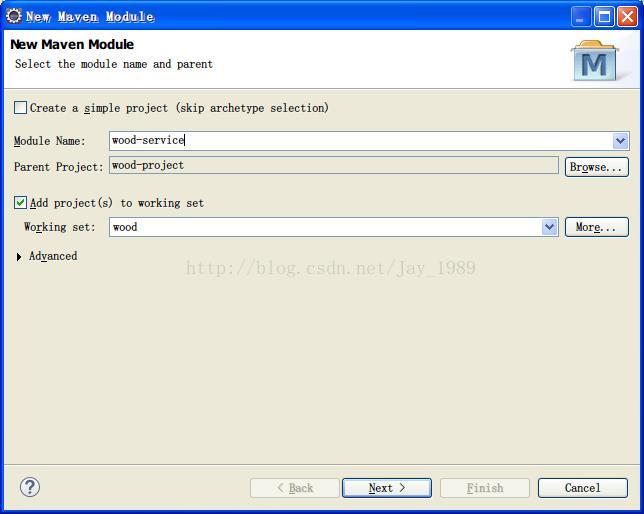Uncheck Add project(s) to working set
This screenshot has width=644, height=514.
20,203
